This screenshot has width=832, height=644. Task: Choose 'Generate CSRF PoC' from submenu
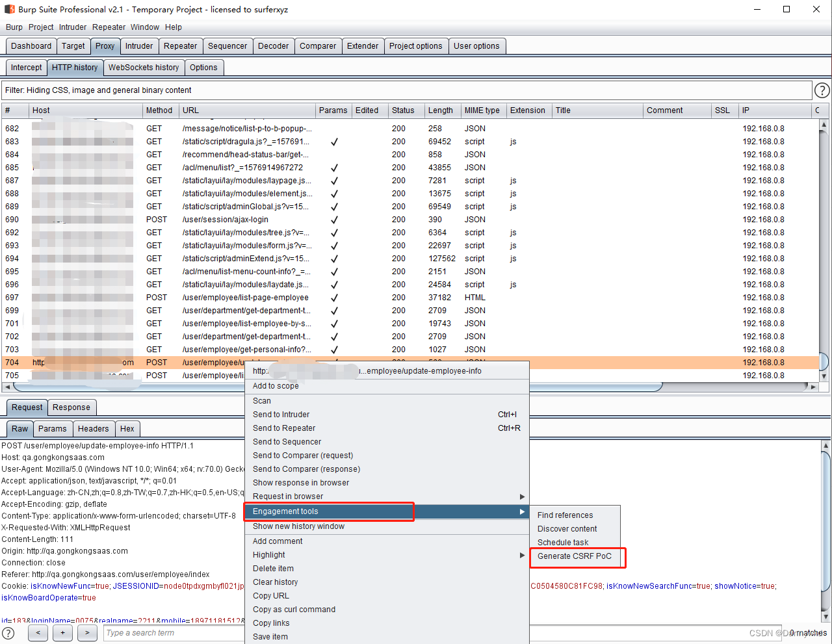coord(575,556)
